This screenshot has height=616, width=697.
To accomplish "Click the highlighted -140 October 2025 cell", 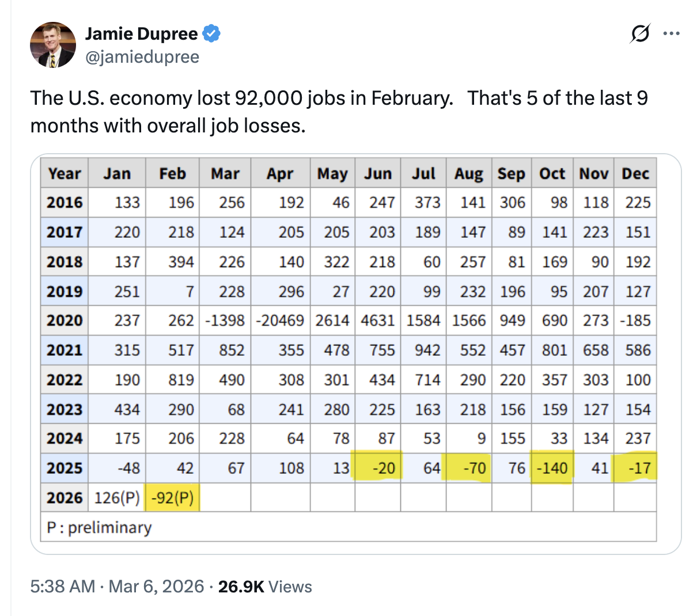I will pyautogui.click(x=552, y=468).
